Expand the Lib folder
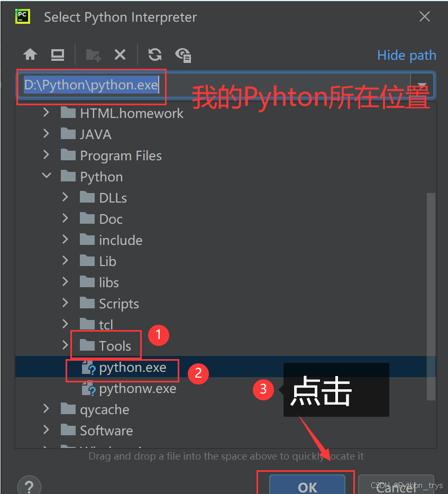 [x=65, y=261]
